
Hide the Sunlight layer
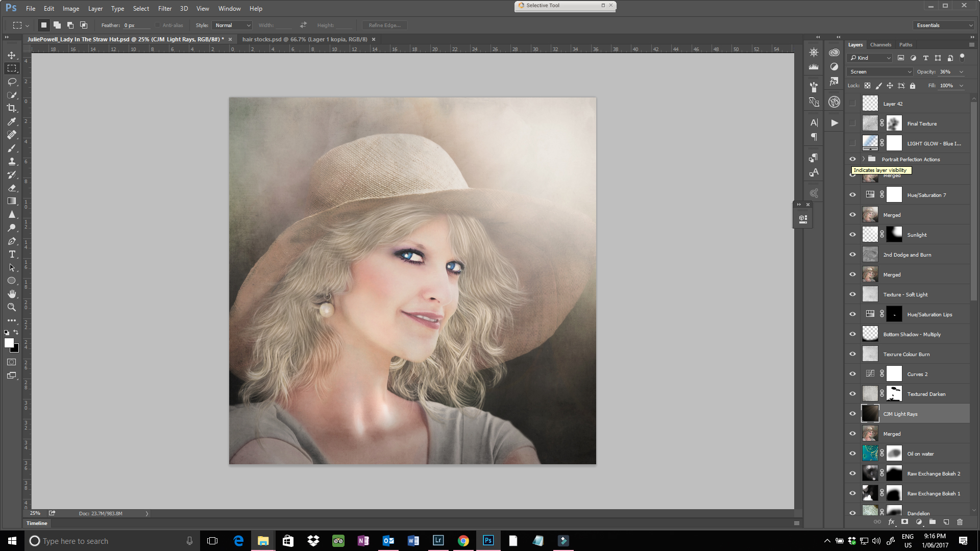pyautogui.click(x=852, y=235)
